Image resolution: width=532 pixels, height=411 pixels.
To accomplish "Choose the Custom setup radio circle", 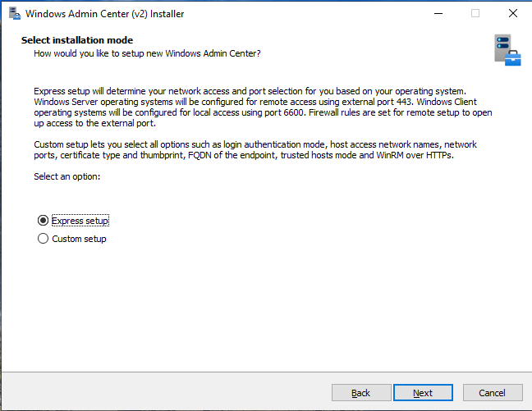I will pyautogui.click(x=43, y=239).
